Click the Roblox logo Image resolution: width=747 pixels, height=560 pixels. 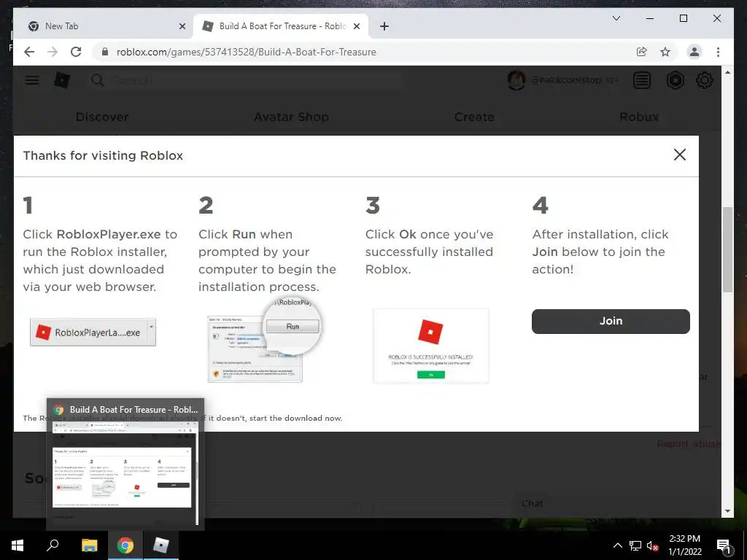[62, 80]
